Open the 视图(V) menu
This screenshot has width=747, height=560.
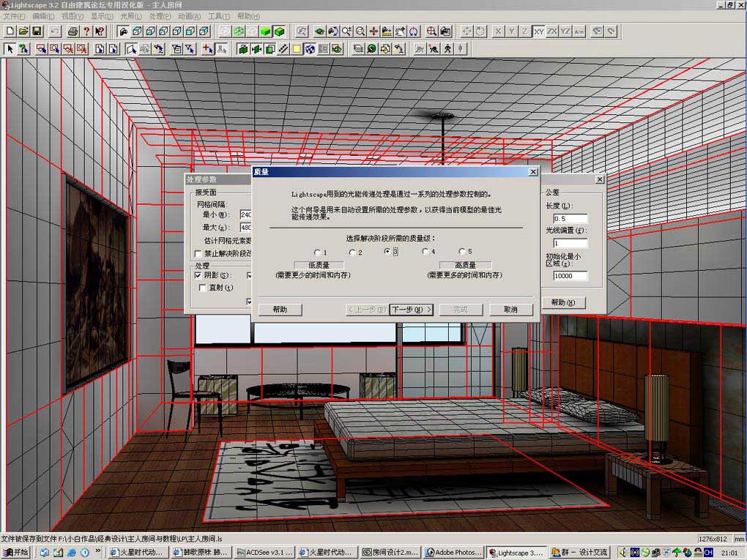point(73,16)
